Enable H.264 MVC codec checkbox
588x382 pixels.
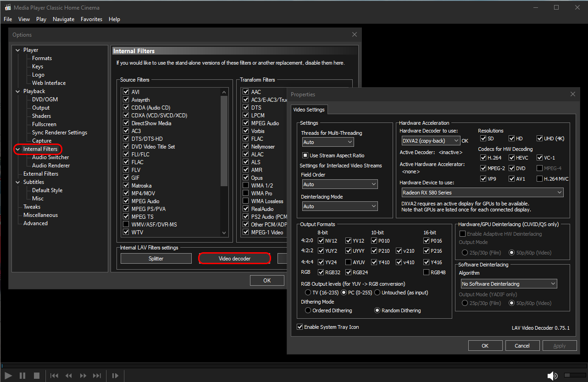click(540, 179)
